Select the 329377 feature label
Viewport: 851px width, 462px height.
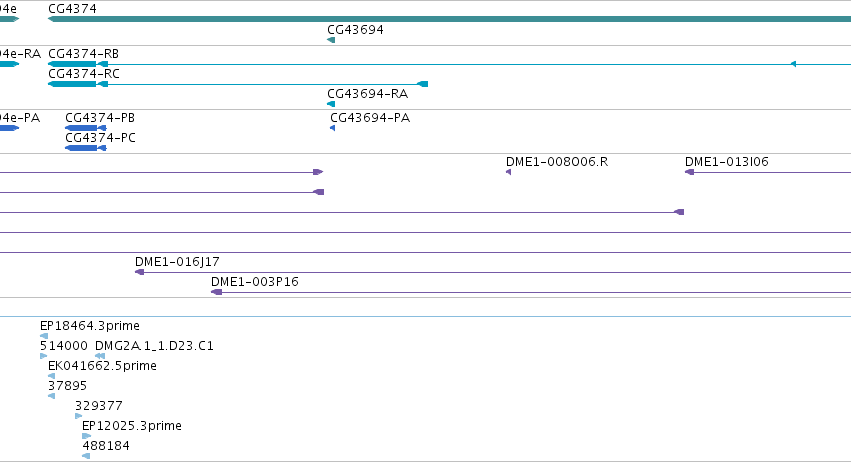click(99, 406)
